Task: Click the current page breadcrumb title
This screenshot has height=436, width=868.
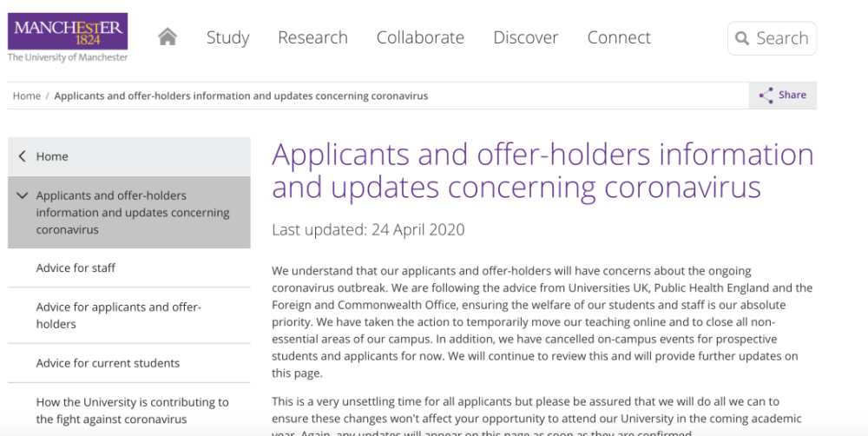Action: coord(240,96)
